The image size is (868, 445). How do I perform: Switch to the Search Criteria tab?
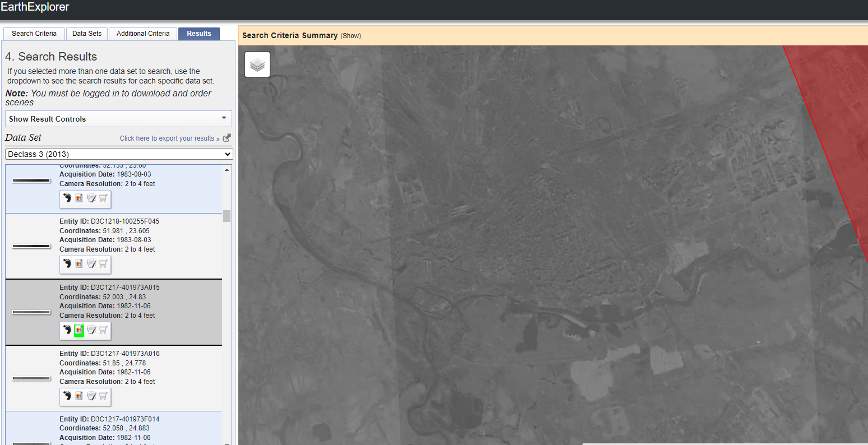point(34,34)
